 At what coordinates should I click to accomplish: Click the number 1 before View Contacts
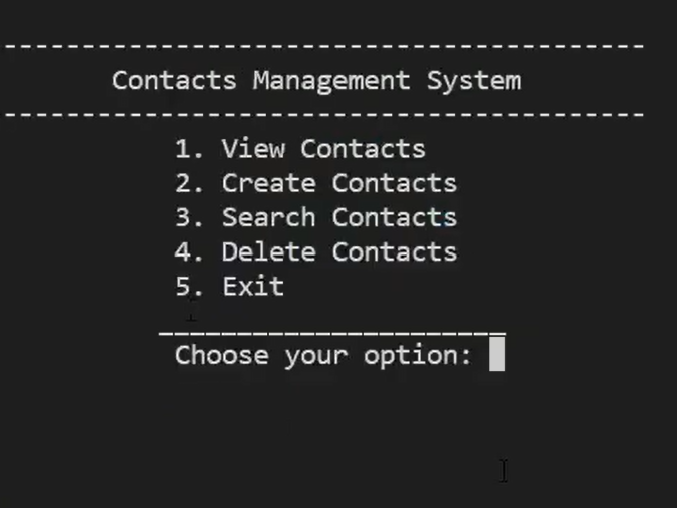tap(183, 149)
